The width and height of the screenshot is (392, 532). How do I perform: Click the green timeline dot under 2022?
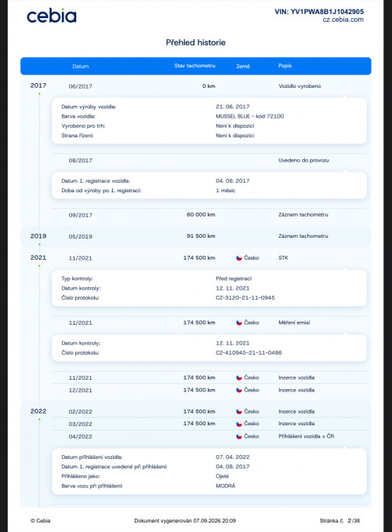point(39,419)
